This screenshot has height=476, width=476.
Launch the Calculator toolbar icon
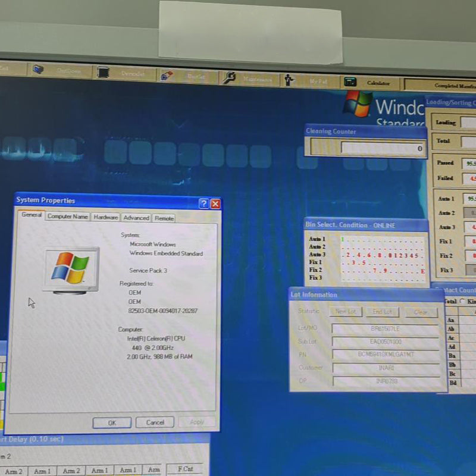click(x=350, y=82)
